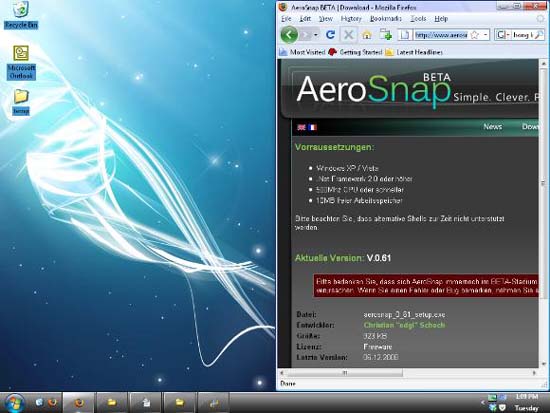The height and width of the screenshot is (413, 550).
Task: Click the page vertical scrollbar down arrow
Action: click(544, 364)
